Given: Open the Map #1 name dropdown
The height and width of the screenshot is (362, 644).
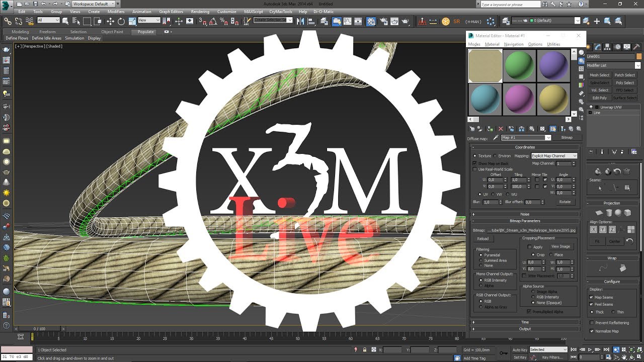Looking at the screenshot, I should coord(526,137).
